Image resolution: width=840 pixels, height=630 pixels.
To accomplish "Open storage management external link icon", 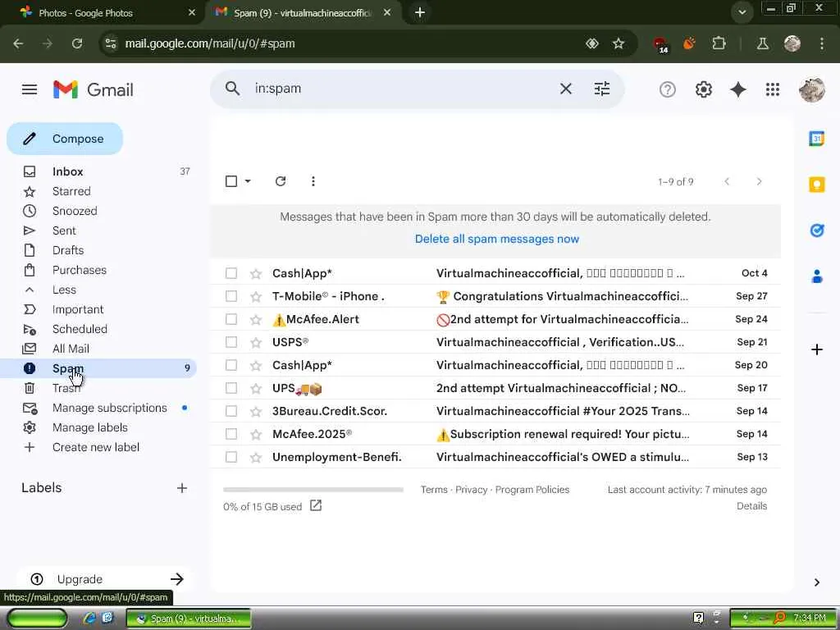I will [x=316, y=505].
